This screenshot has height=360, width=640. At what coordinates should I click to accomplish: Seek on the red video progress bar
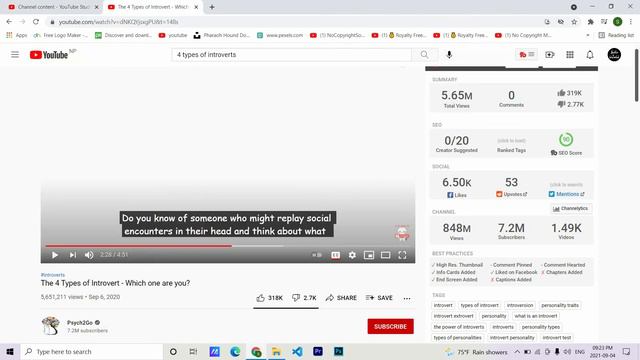point(228,246)
